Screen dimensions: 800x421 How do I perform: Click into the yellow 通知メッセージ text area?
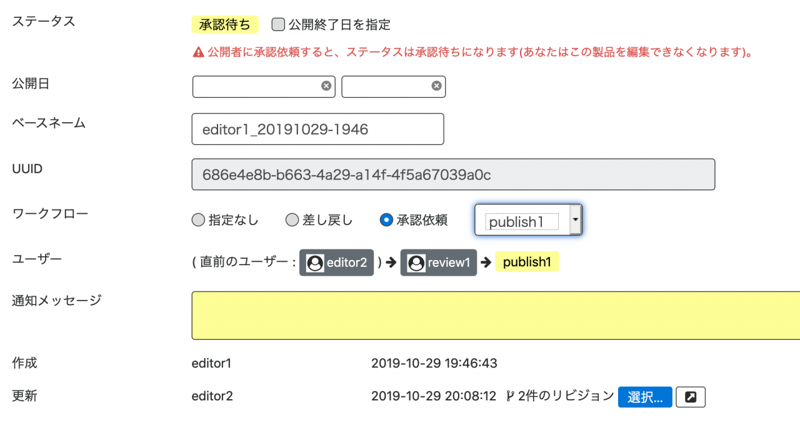click(495, 315)
